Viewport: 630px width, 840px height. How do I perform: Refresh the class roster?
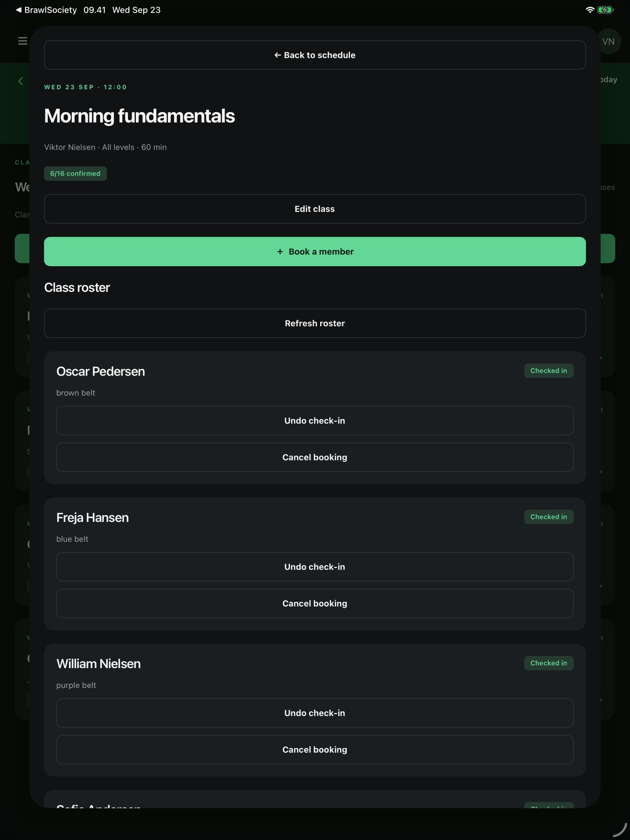click(315, 323)
